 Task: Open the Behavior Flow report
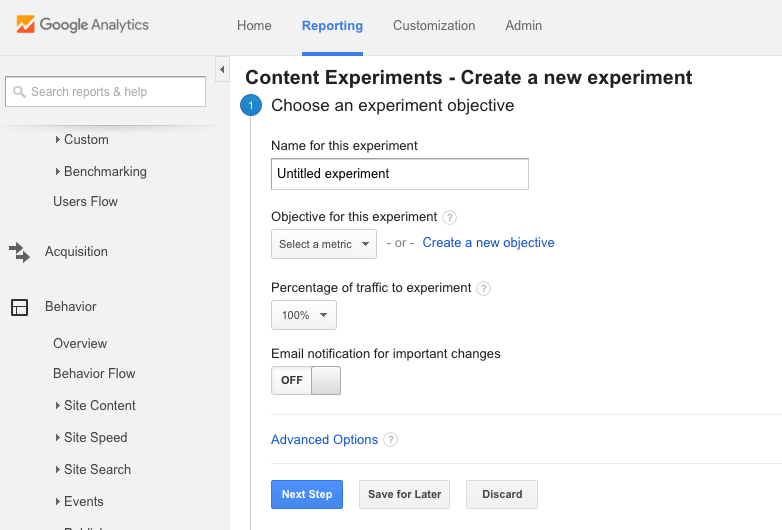[94, 373]
